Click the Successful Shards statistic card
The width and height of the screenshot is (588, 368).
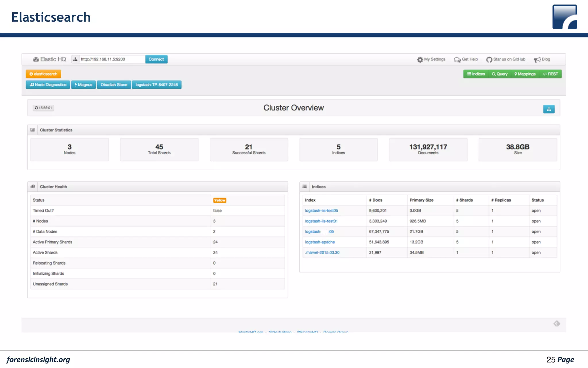click(249, 149)
